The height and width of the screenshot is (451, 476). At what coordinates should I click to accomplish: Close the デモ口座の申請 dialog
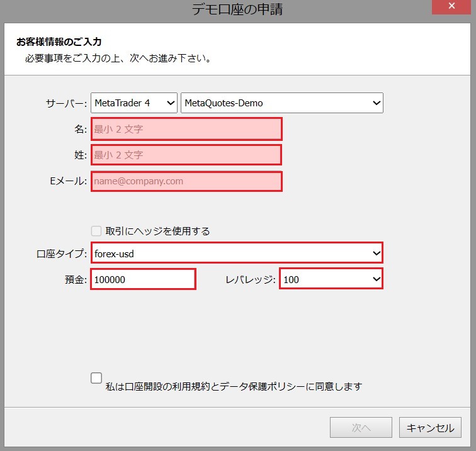coord(451,6)
